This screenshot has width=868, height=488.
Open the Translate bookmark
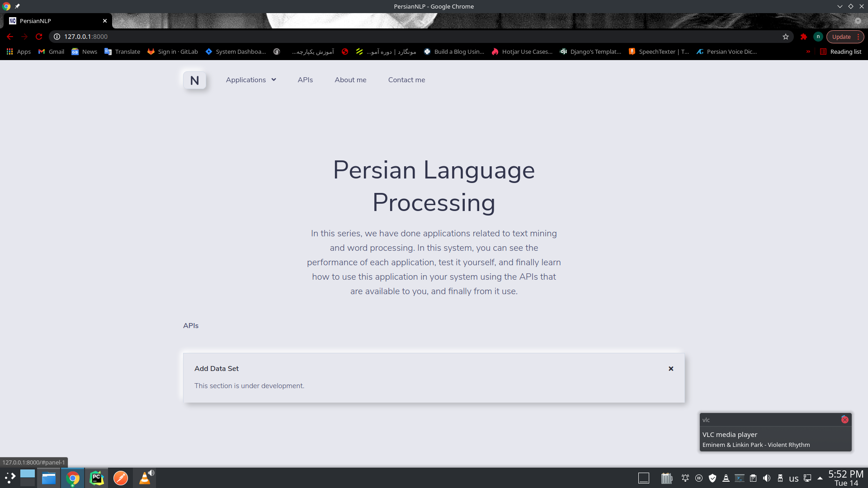[123, 52]
